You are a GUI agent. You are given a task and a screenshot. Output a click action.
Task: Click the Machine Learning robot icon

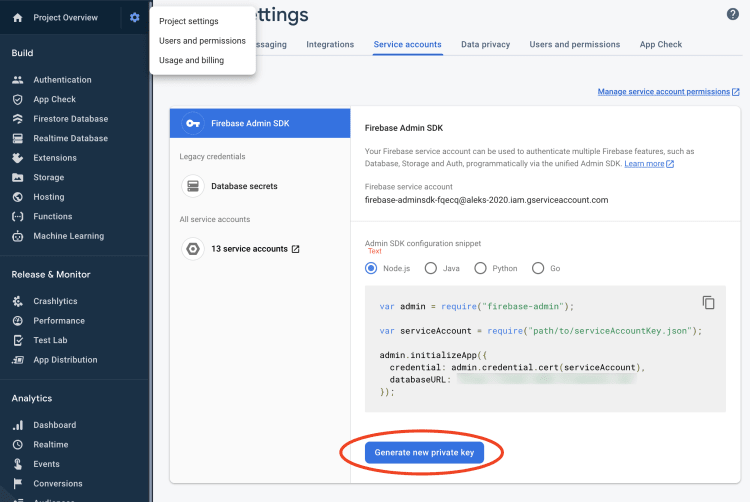pos(18,236)
